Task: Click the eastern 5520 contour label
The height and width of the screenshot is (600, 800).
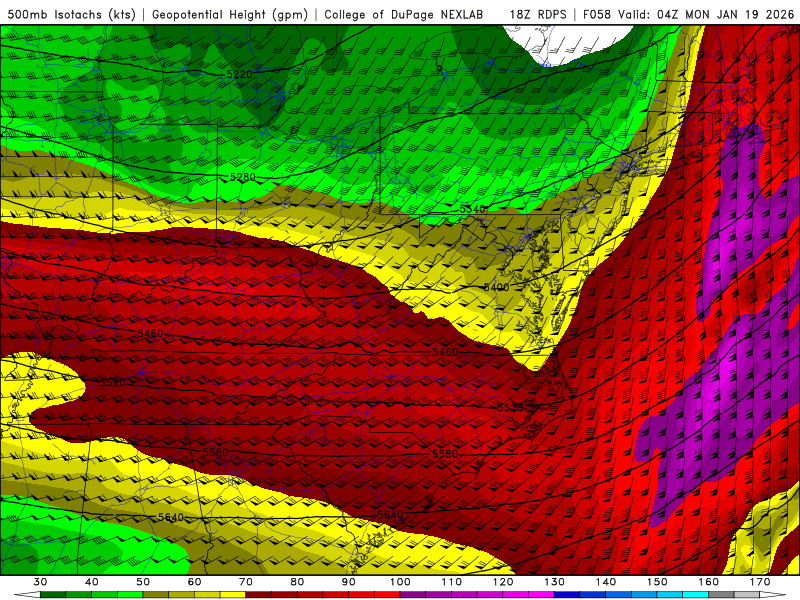Action: point(510,407)
